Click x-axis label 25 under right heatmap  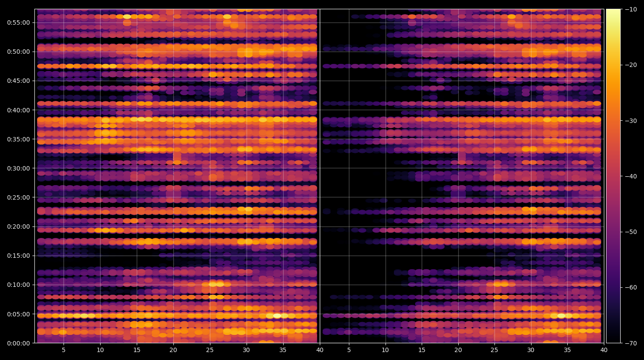(x=494, y=350)
